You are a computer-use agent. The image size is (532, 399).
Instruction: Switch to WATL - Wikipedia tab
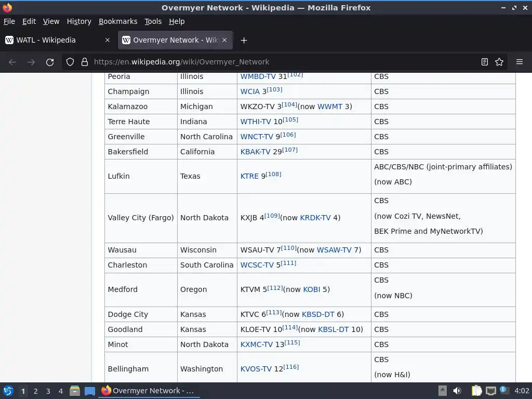click(58, 40)
